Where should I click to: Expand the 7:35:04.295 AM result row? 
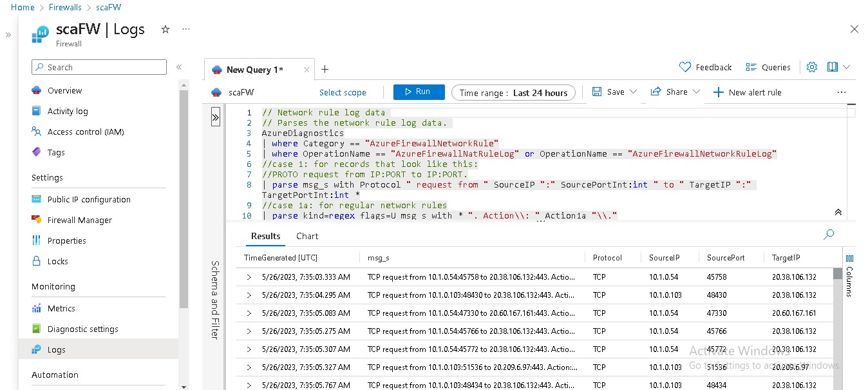click(x=249, y=295)
